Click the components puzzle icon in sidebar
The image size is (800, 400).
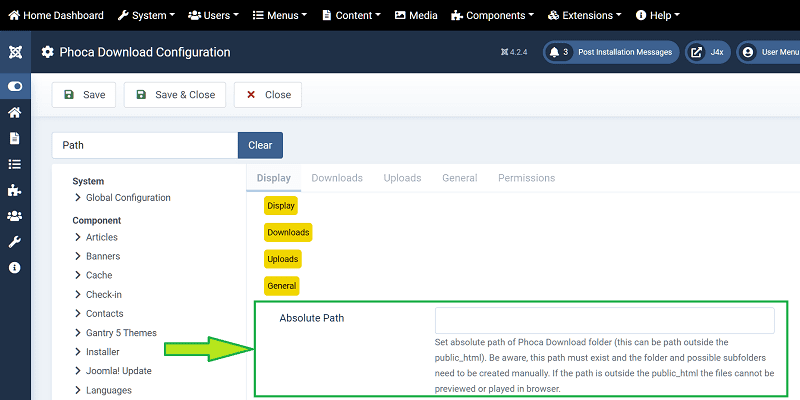click(15, 190)
